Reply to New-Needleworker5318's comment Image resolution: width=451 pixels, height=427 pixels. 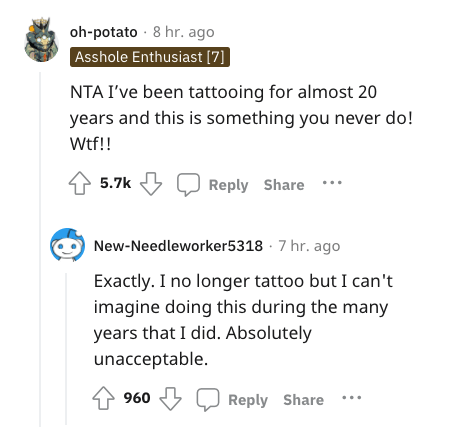248,400
